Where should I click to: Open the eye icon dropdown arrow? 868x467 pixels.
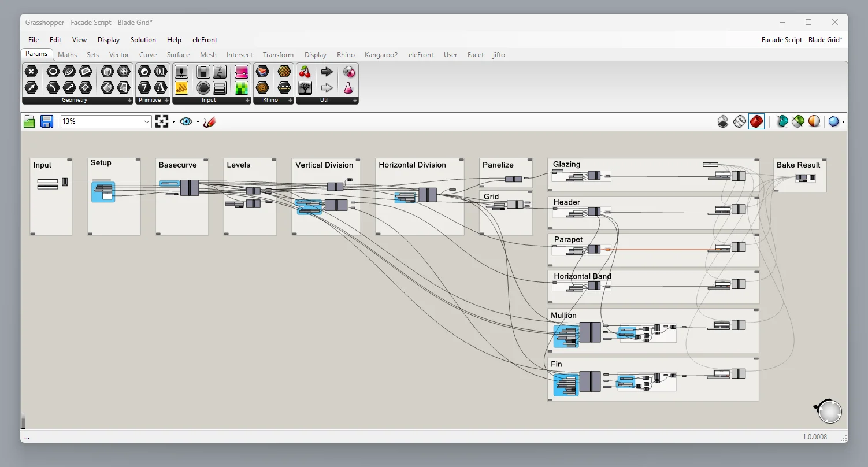tap(198, 121)
